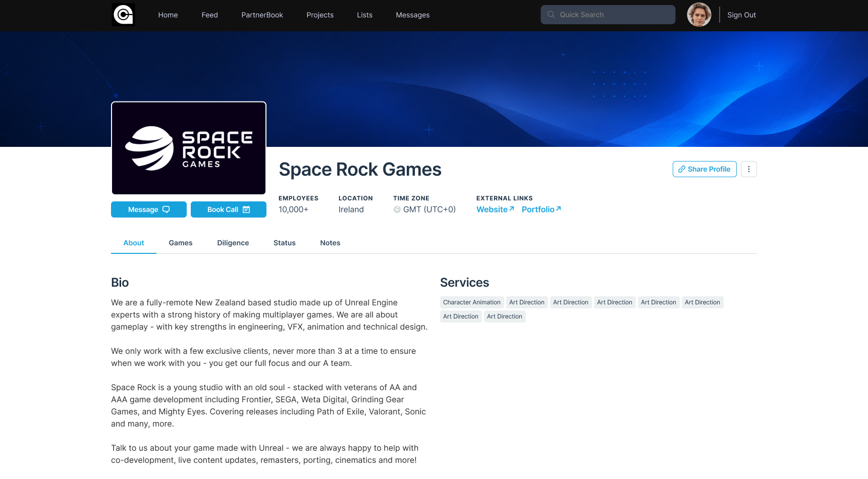868x479 pixels.
Task: Open the Diligence tab
Action: coord(233,243)
